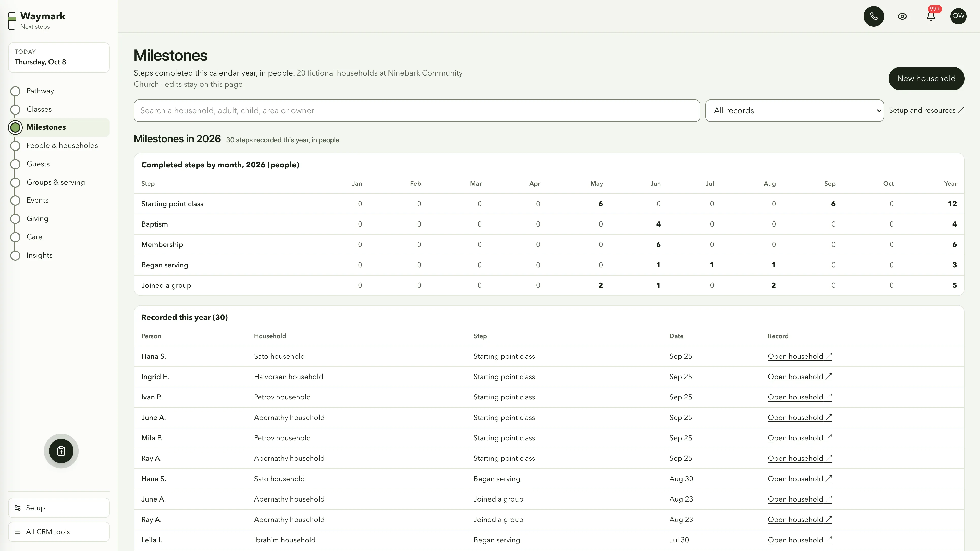Open household for Ingrid H.
This screenshot has height=551, width=980.
(800, 377)
